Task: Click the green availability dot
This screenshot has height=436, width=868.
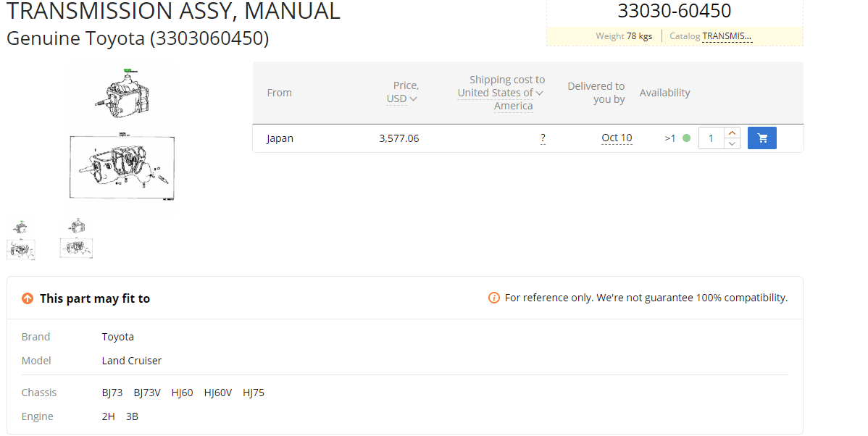Action: [x=686, y=138]
